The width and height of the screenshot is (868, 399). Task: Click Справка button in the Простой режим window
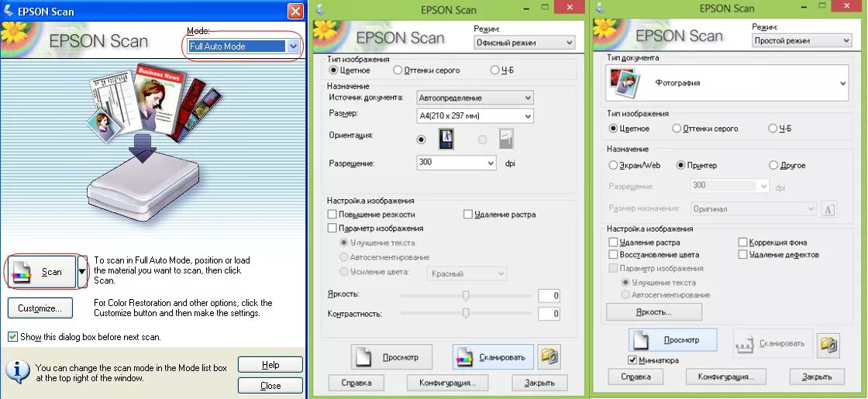coord(635,377)
